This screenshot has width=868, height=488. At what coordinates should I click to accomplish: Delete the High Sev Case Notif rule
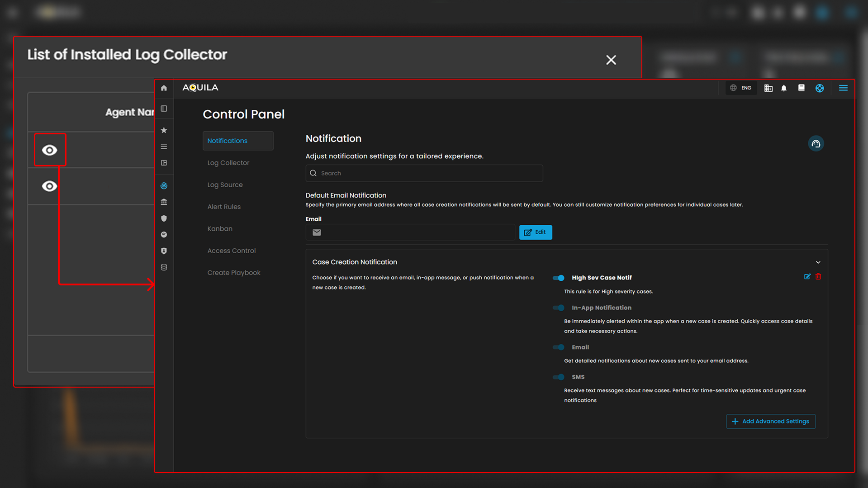point(818,276)
